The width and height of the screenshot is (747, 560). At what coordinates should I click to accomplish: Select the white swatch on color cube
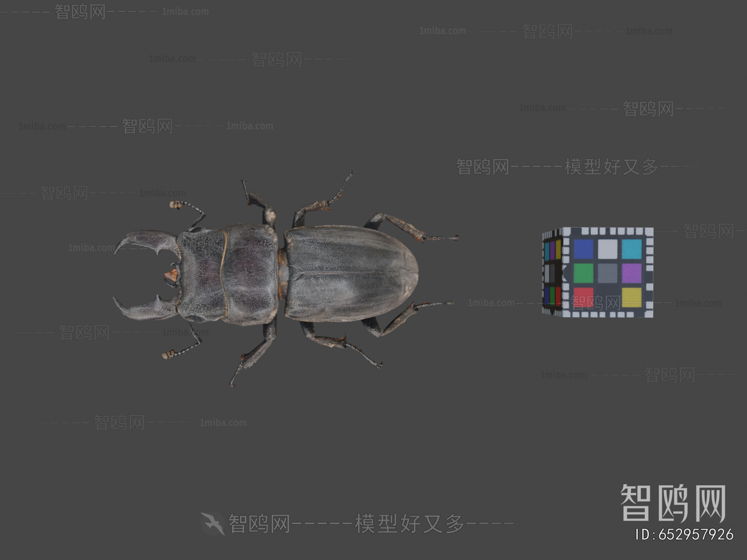click(607, 249)
